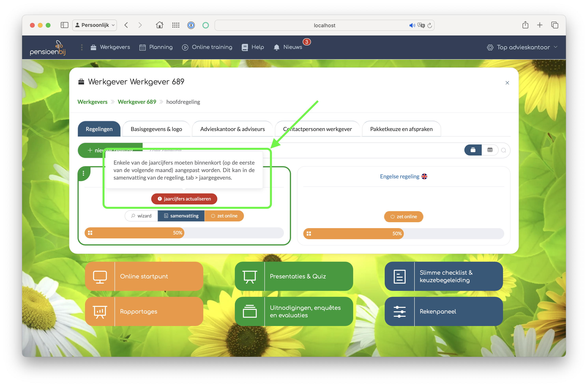Click jaarcijfers actualiseren button

(184, 199)
